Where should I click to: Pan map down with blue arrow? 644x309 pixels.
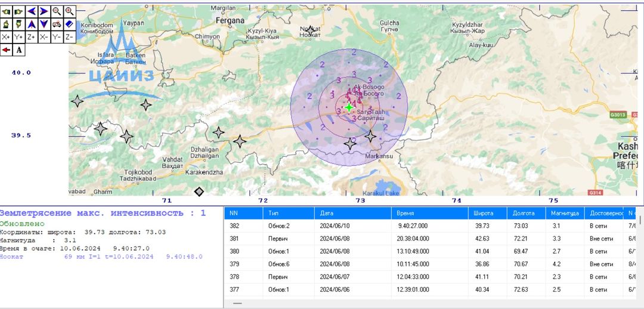(x=44, y=24)
